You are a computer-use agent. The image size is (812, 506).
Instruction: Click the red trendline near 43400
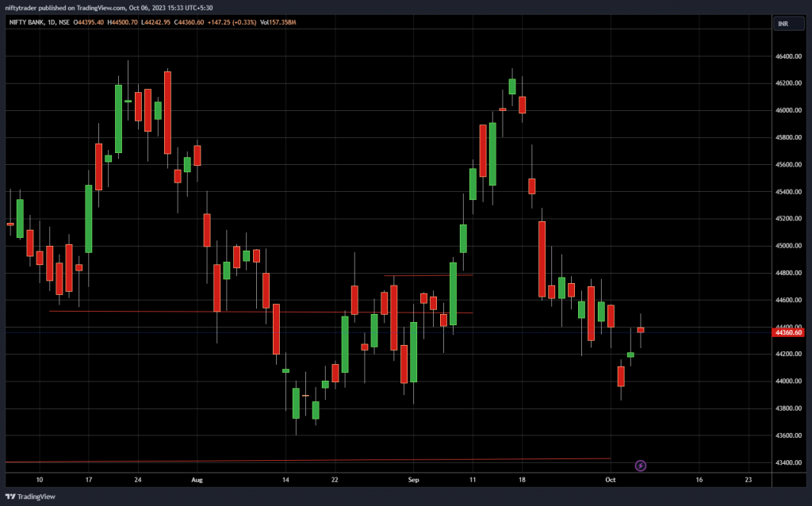pos(308,460)
